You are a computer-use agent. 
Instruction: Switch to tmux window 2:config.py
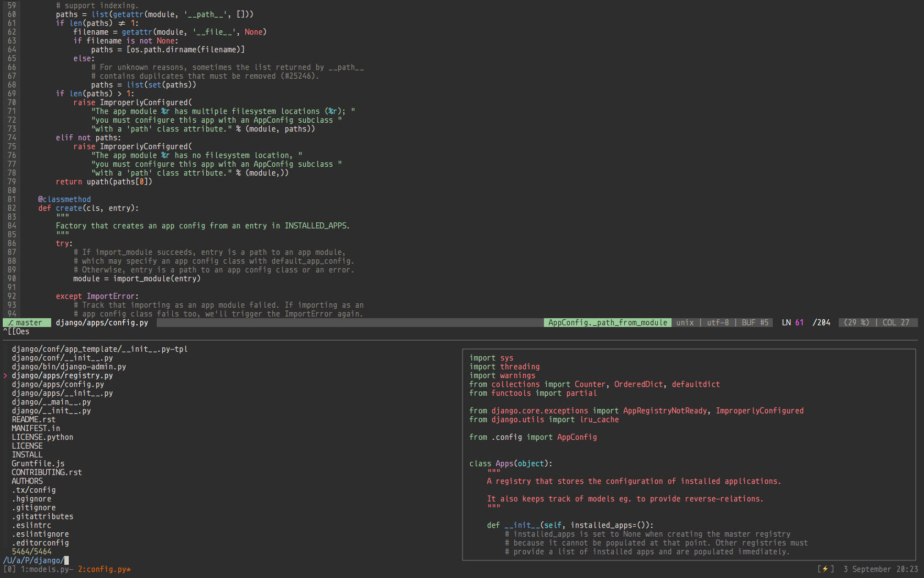[x=104, y=569]
